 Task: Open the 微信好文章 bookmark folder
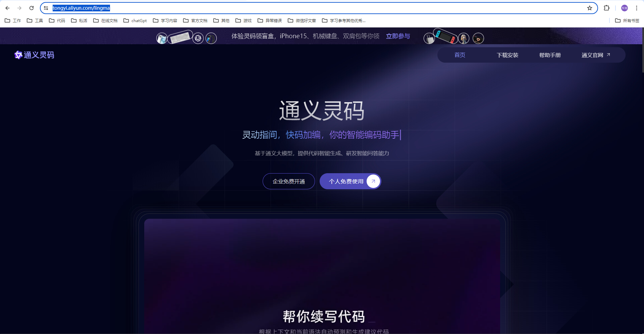(x=302, y=20)
